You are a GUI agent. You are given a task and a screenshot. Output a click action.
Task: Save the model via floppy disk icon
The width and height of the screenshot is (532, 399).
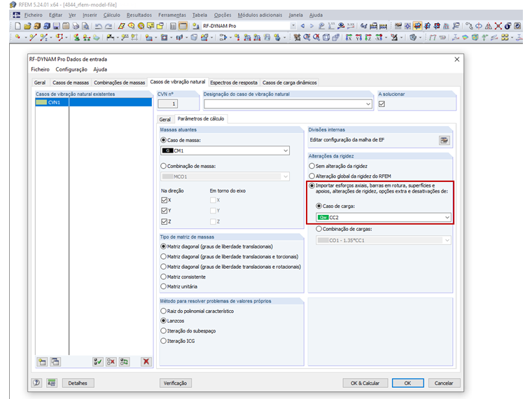point(56,26)
